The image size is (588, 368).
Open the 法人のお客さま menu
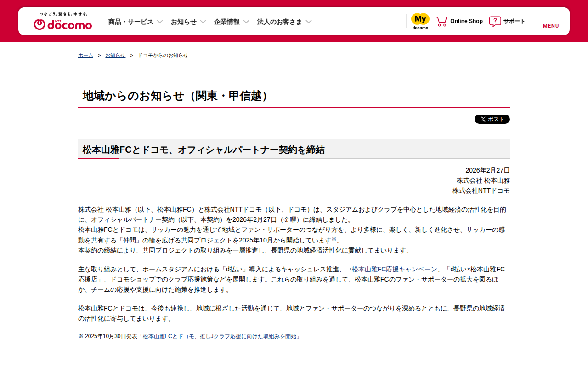pos(279,22)
